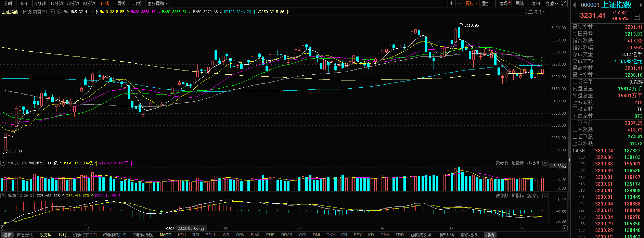
Task: Click 改参数 in VOL panel
Action: 502,163
